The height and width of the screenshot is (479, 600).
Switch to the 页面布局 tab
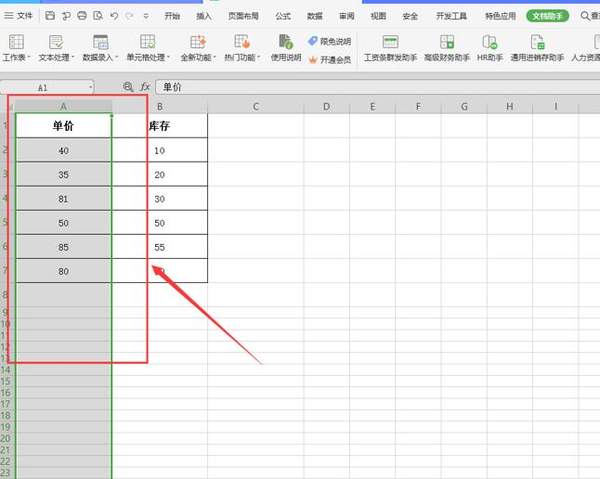pos(243,16)
